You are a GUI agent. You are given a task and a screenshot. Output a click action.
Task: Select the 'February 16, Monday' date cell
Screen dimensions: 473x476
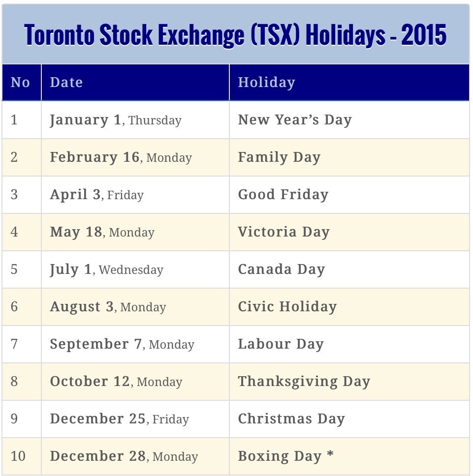click(121, 157)
